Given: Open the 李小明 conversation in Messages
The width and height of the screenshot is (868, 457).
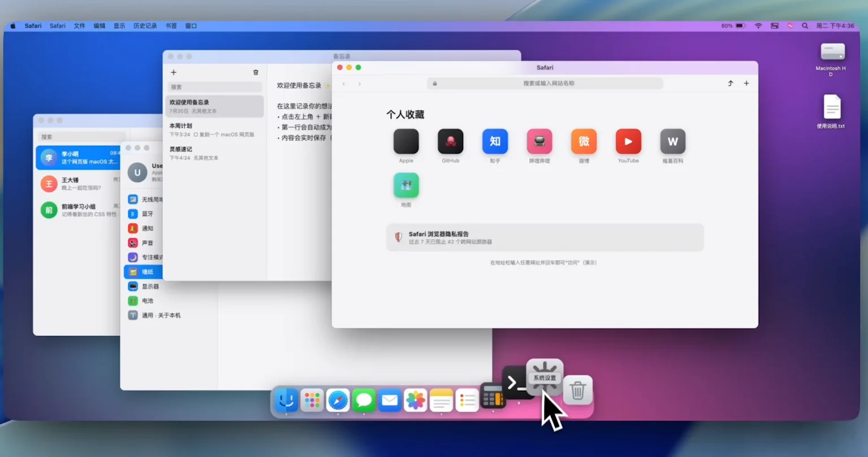Looking at the screenshot, I should (78, 158).
